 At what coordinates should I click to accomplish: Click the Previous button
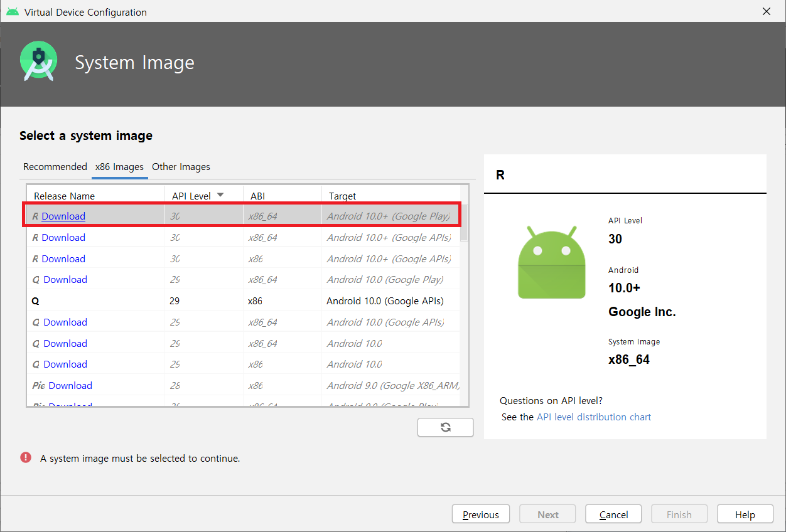[481, 514]
